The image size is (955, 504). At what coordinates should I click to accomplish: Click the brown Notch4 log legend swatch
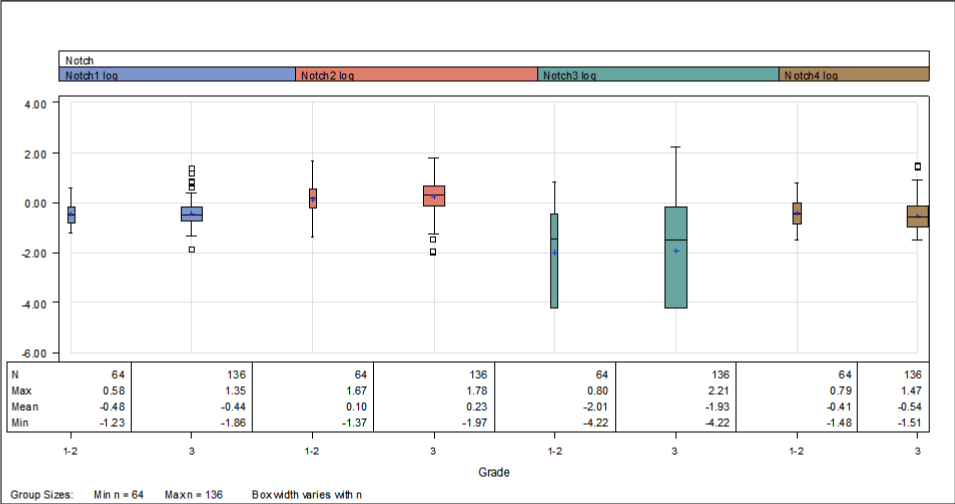coord(854,74)
